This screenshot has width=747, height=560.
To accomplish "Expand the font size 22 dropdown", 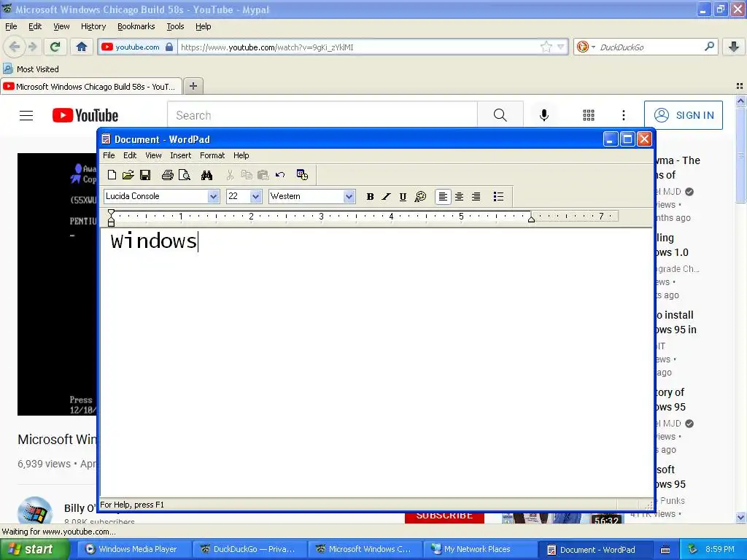I will (256, 196).
